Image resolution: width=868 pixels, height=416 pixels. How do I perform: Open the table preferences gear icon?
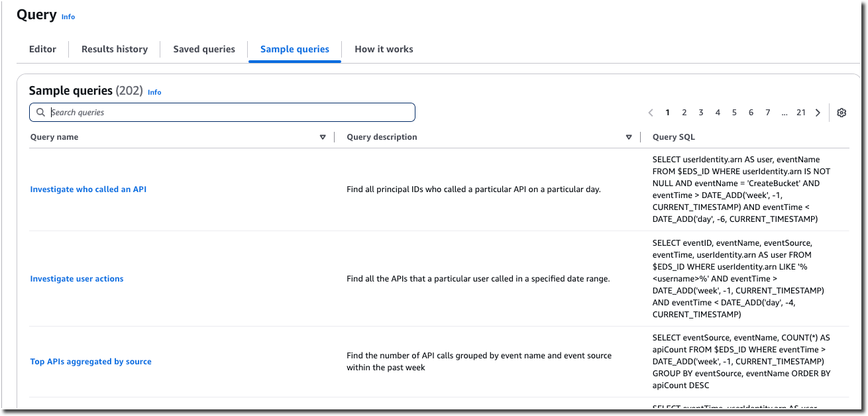pyautogui.click(x=841, y=112)
